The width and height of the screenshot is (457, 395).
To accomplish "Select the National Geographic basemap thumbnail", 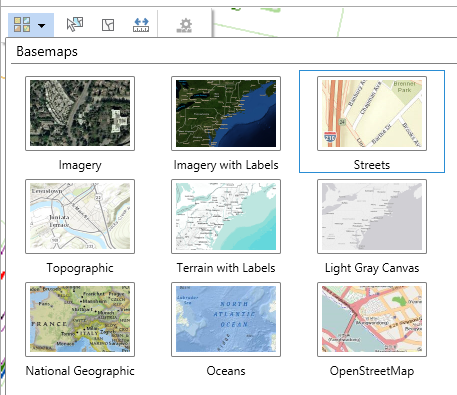I will (x=80, y=319).
